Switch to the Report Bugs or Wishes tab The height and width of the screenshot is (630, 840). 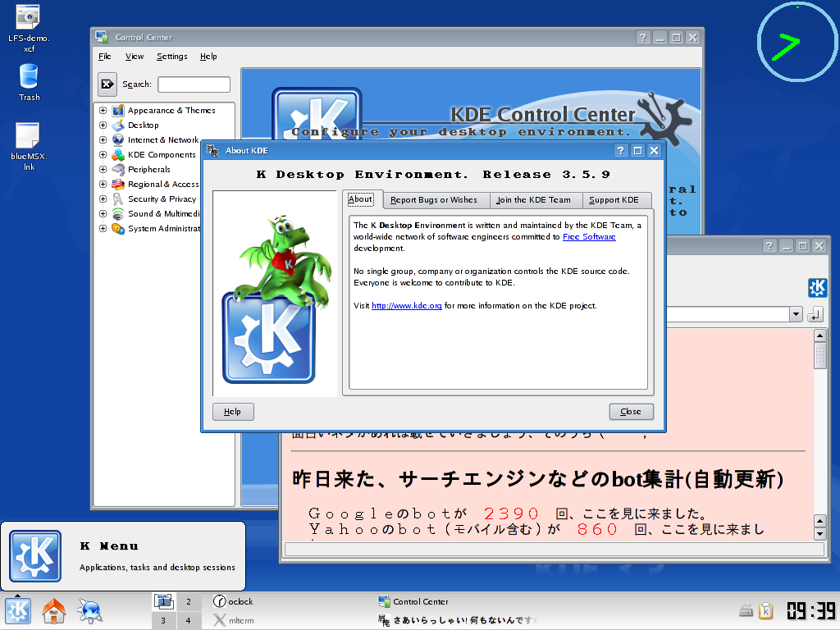434,200
